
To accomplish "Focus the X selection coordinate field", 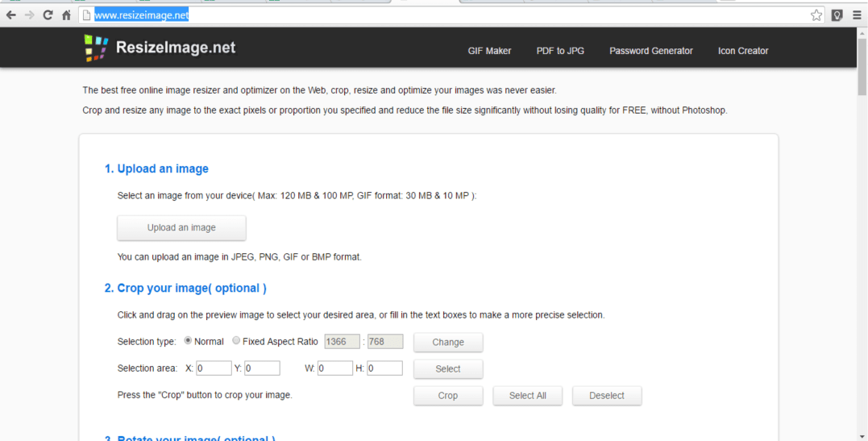I will [x=214, y=368].
